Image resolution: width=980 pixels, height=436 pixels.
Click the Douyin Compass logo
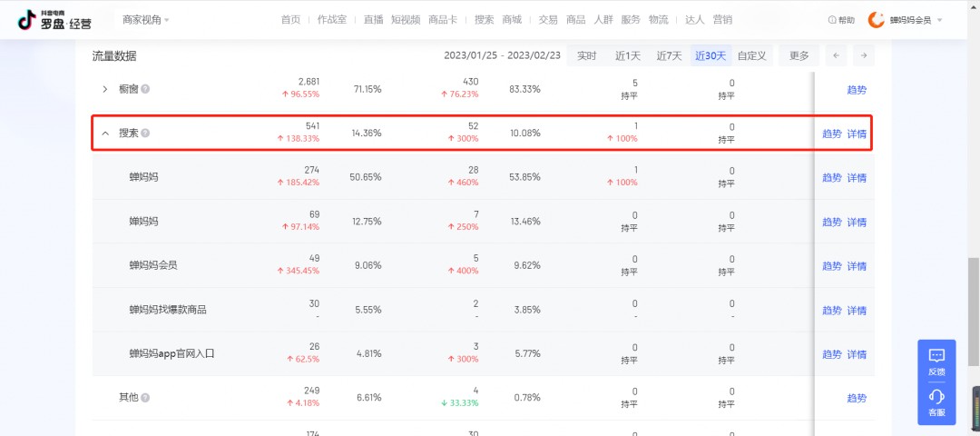(x=55, y=20)
